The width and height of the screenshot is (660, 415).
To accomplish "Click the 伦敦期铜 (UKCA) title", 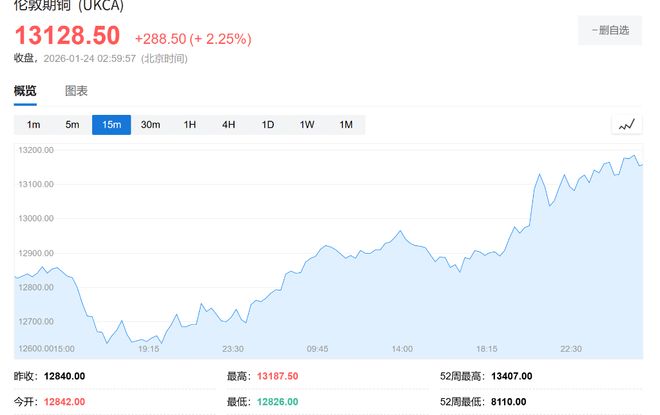I will [x=68, y=5].
